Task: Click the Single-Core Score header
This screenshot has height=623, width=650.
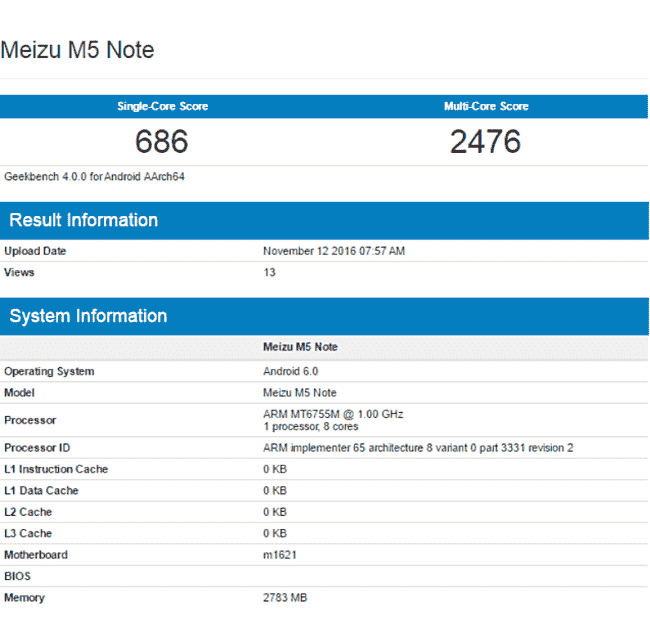Action: click(162, 106)
